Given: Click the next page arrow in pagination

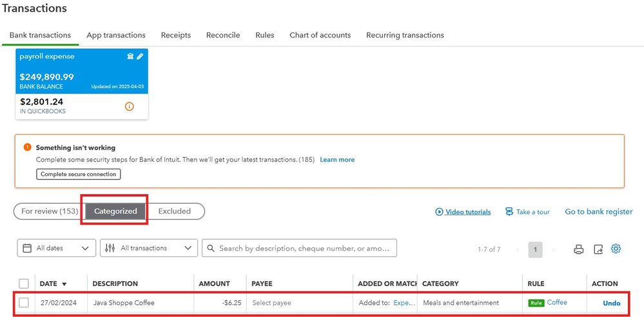Looking at the screenshot, I should coord(553,249).
